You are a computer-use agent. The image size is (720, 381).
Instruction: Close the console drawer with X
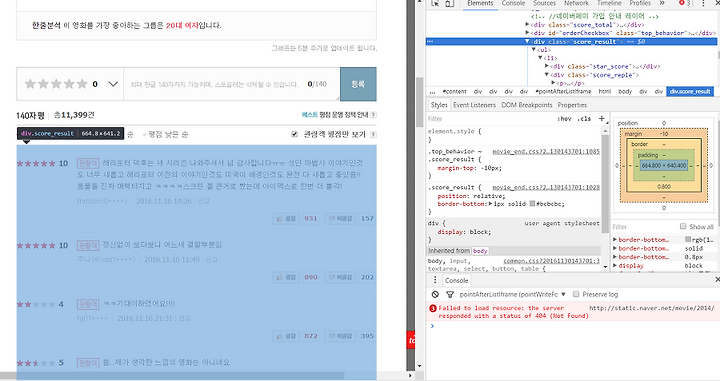(x=717, y=280)
